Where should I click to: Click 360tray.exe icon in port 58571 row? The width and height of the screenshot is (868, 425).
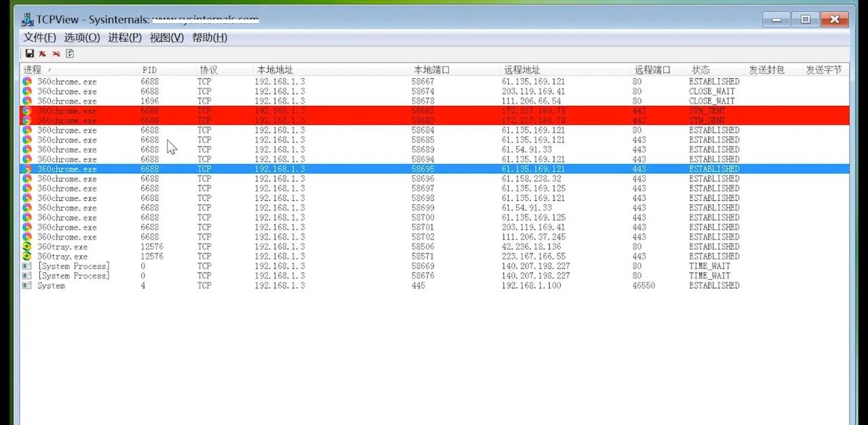(27, 257)
